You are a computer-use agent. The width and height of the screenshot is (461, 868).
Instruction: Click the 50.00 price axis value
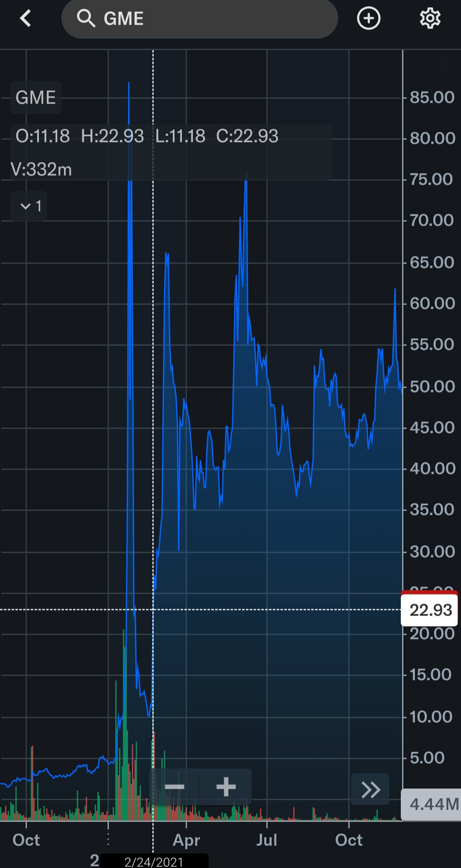(432, 386)
